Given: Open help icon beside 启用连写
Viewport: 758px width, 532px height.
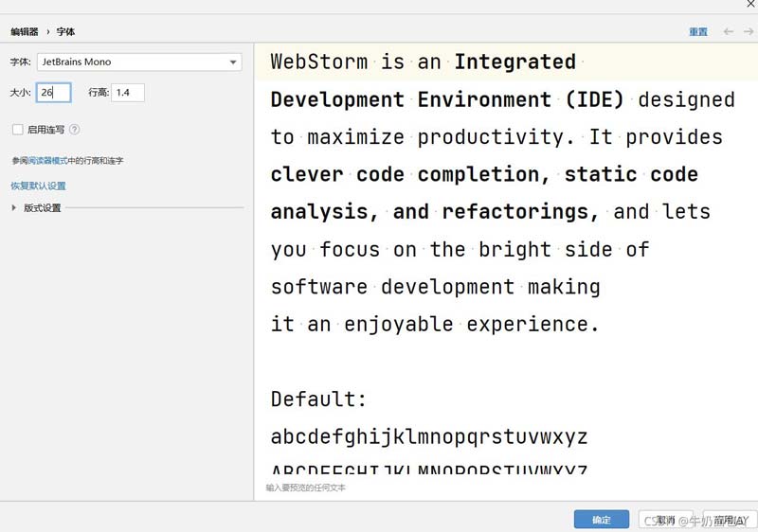Looking at the screenshot, I should click(74, 130).
